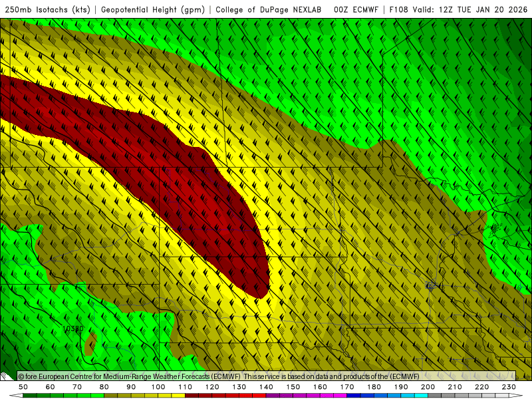
Task: Click the '10380' contour height label
Action: click(73, 329)
